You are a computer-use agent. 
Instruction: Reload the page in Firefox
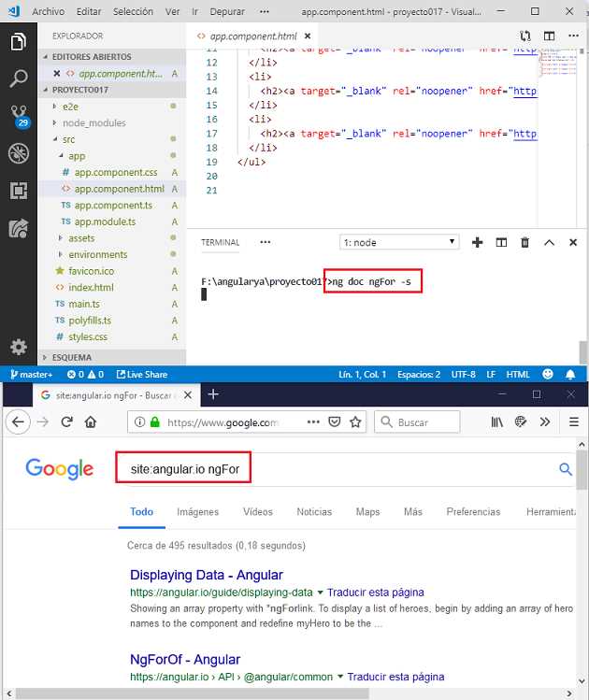coord(67,421)
